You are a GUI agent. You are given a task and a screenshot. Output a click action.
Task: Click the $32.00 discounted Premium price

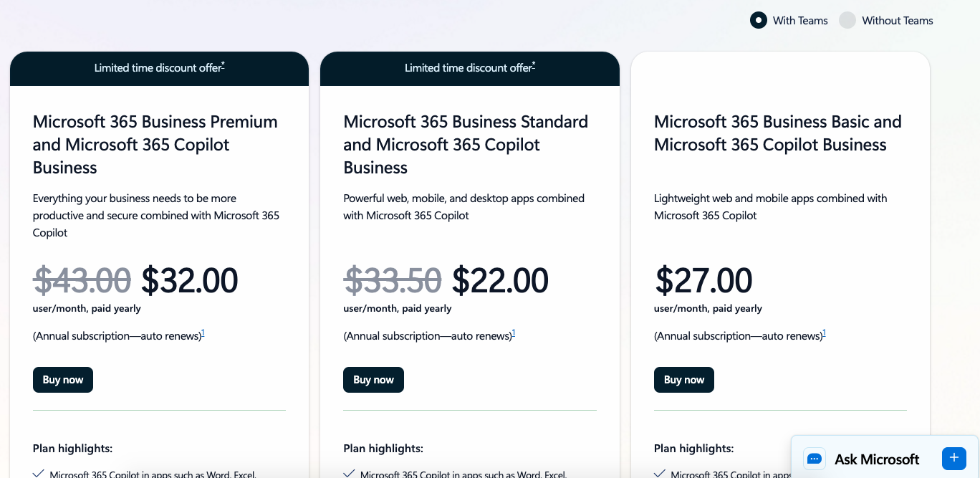(x=189, y=280)
